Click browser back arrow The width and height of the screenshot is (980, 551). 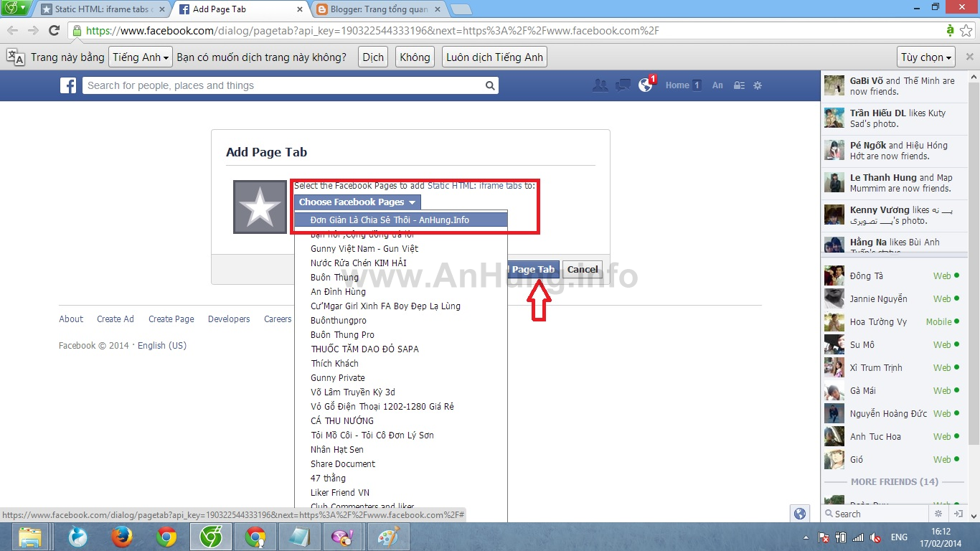12,30
